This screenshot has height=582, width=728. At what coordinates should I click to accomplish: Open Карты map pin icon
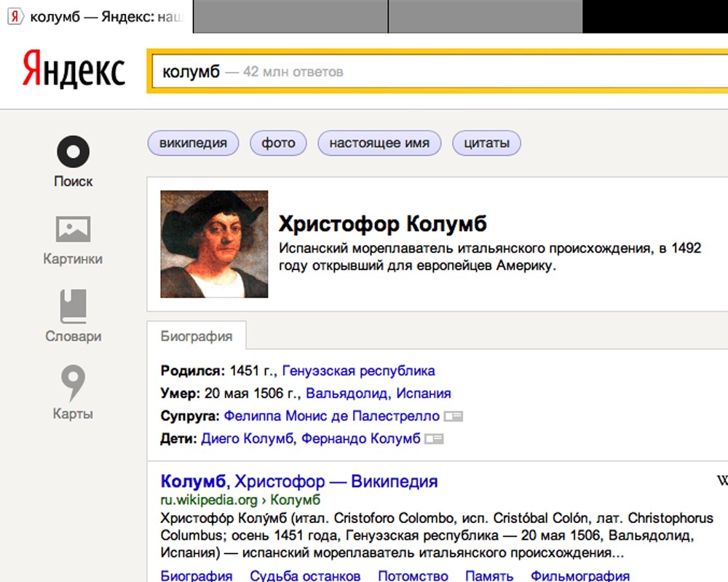73,383
